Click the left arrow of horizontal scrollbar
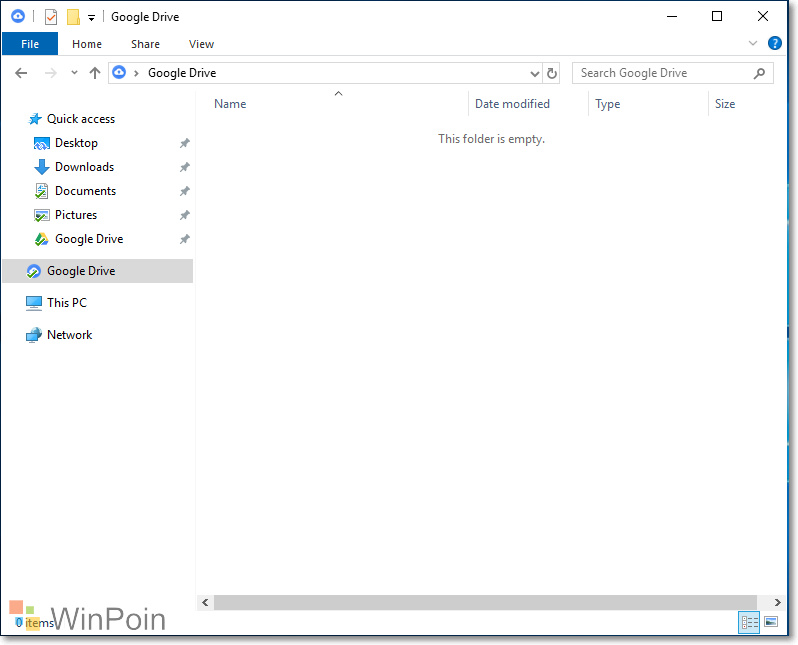Screen dimensions: 798x645 pos(205,603)
